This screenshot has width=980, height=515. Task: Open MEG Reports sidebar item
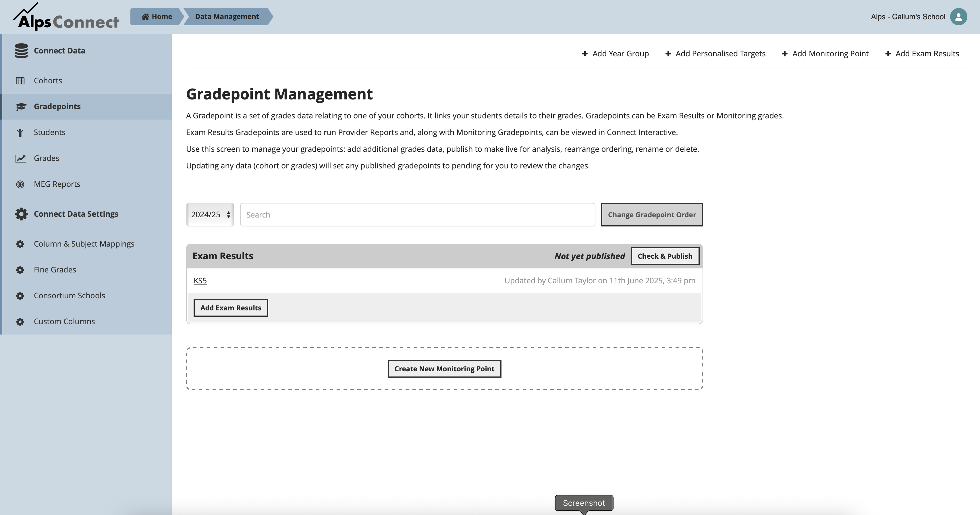[x=87, y=184]
